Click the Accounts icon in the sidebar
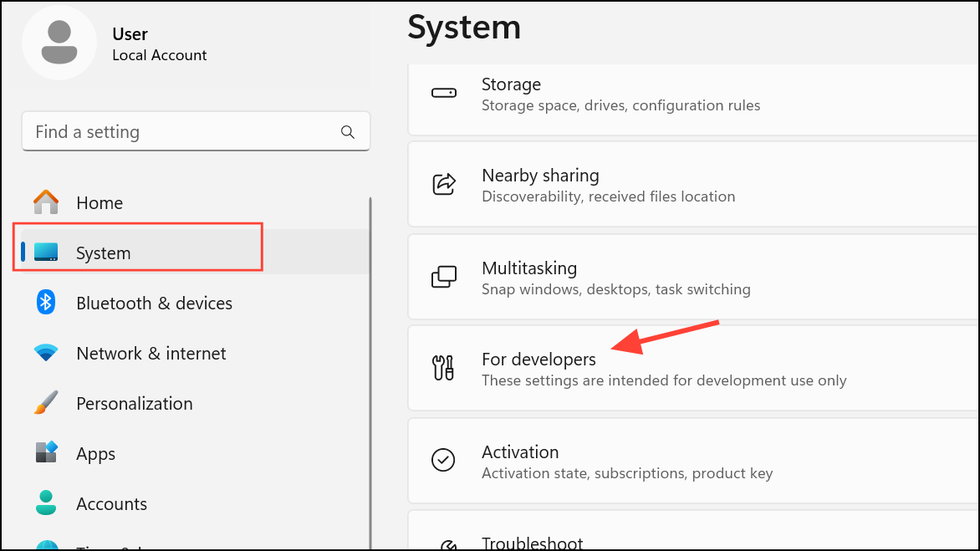Image resolution: width=980 pixels, height=551 pixels. [x=45, y=503]
